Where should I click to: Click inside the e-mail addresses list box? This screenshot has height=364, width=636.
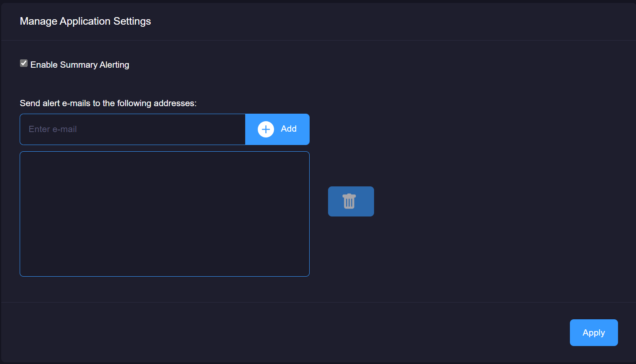tap(164, 214)
